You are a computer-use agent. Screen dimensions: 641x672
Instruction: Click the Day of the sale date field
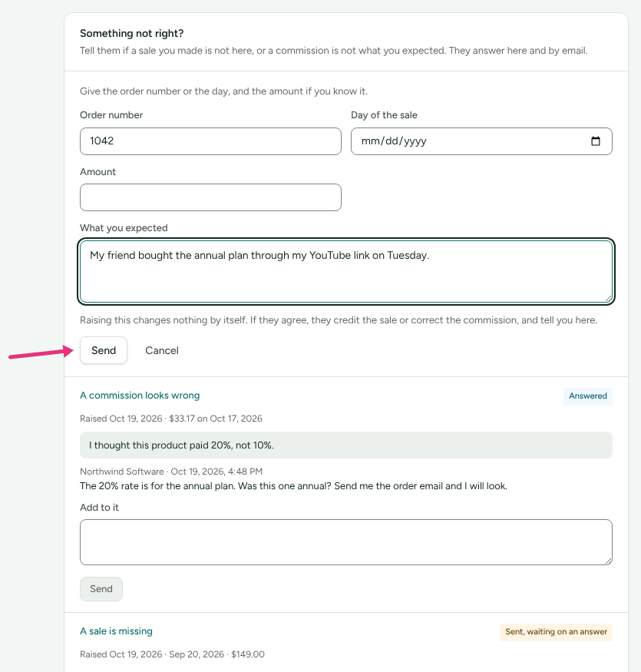point(481,141)
